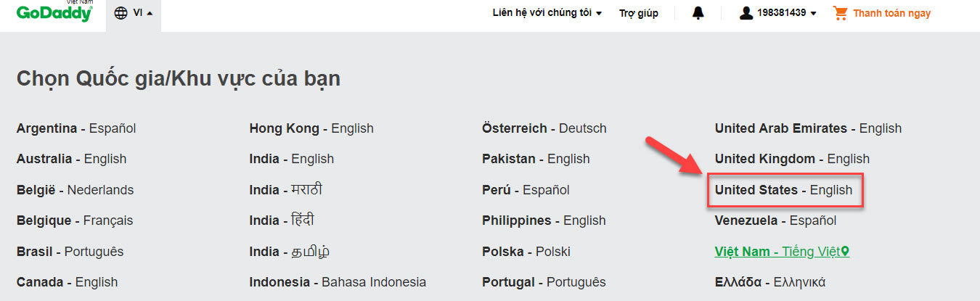Pick Argentina - Español region
The height and width of the screenshot is (301, 980).
click(x=76, y=128)
